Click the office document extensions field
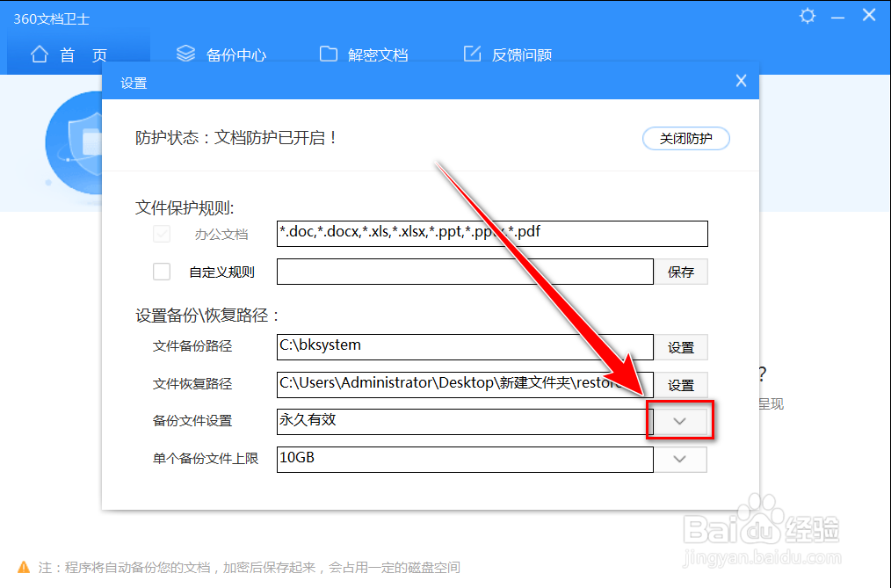 [x=492, y=234]
